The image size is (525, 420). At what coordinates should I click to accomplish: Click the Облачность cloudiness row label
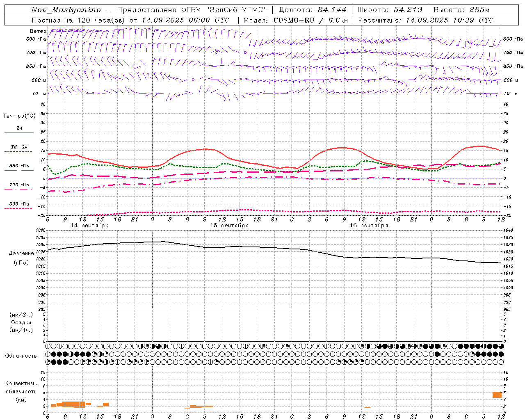tap(21, 356)
